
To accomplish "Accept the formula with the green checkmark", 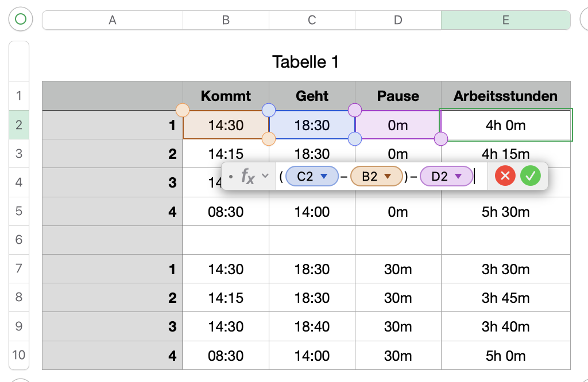I will [531, 177].
